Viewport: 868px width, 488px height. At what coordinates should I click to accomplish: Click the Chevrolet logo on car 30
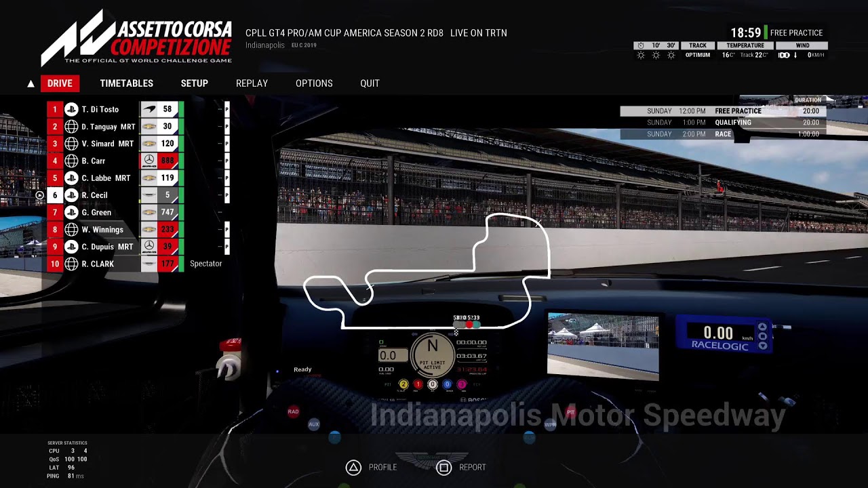tap(149, 126)
